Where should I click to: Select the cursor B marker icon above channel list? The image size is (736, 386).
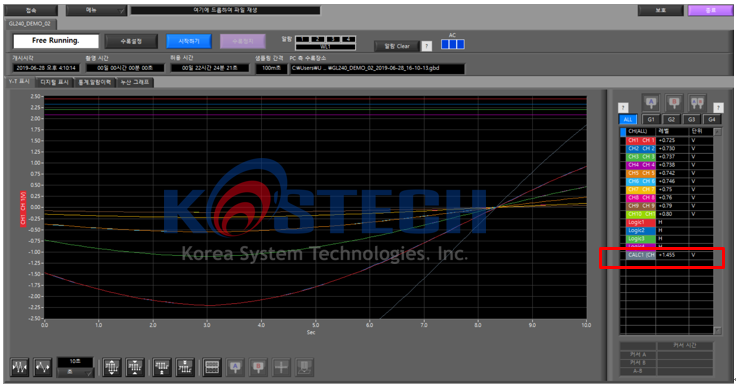(674, 102)
